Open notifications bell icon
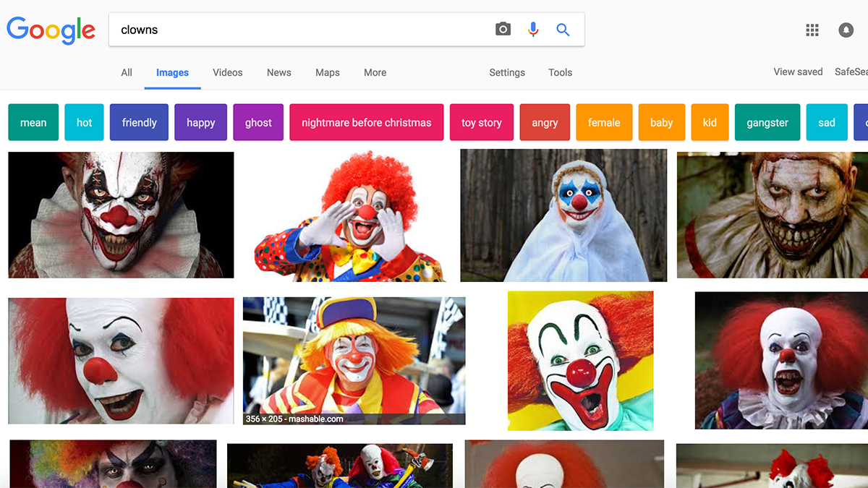This screenshot has width=868, height=488. coord(846,30)
